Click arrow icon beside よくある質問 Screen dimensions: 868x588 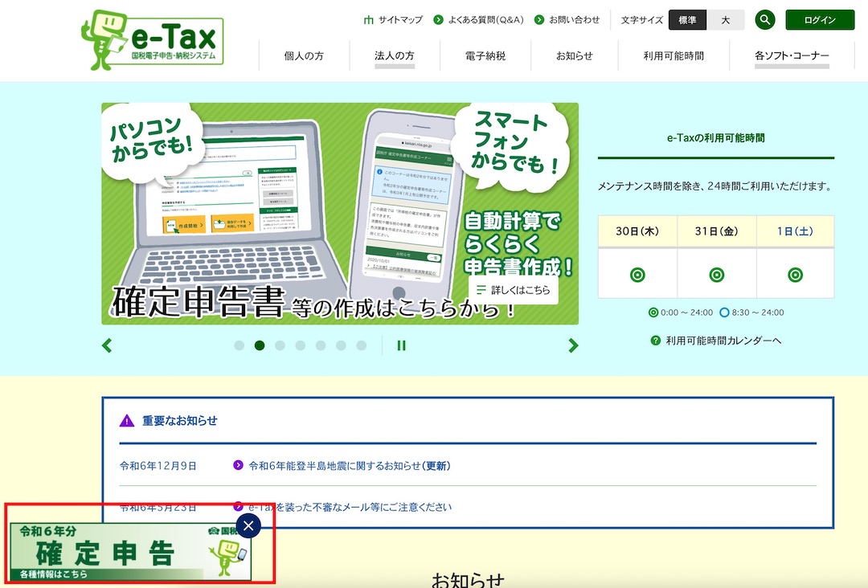[439, 20]
